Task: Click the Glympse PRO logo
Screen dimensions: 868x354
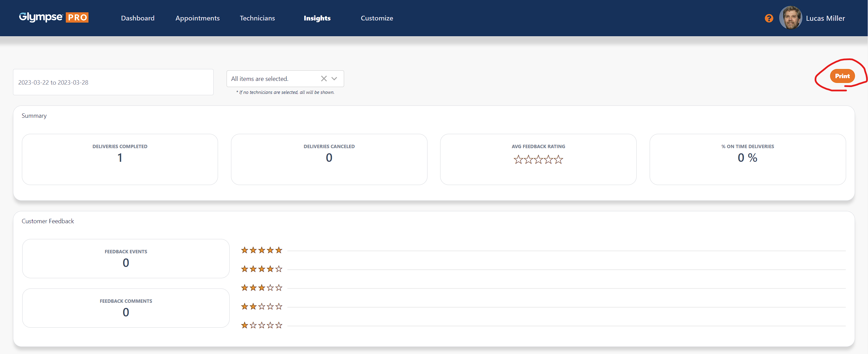Action: pos(54,17)
